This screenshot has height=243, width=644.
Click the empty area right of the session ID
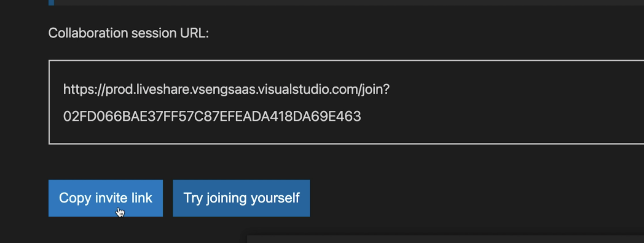pyautogui.click(x=501, y=117)
